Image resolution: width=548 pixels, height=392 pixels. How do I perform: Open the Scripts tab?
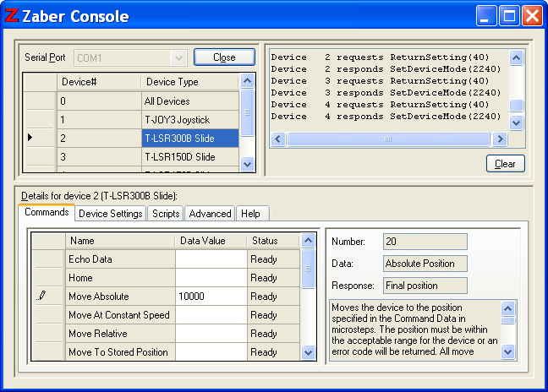point(166,213)
